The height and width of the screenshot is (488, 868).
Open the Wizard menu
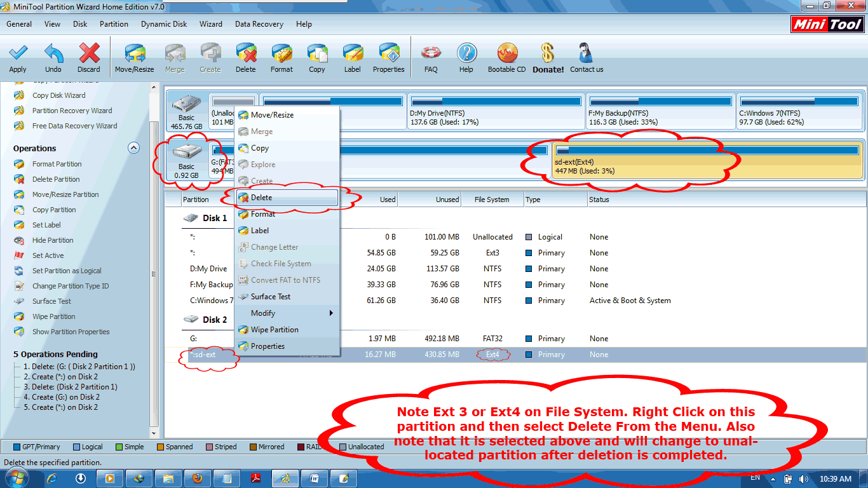click(211, 24)
